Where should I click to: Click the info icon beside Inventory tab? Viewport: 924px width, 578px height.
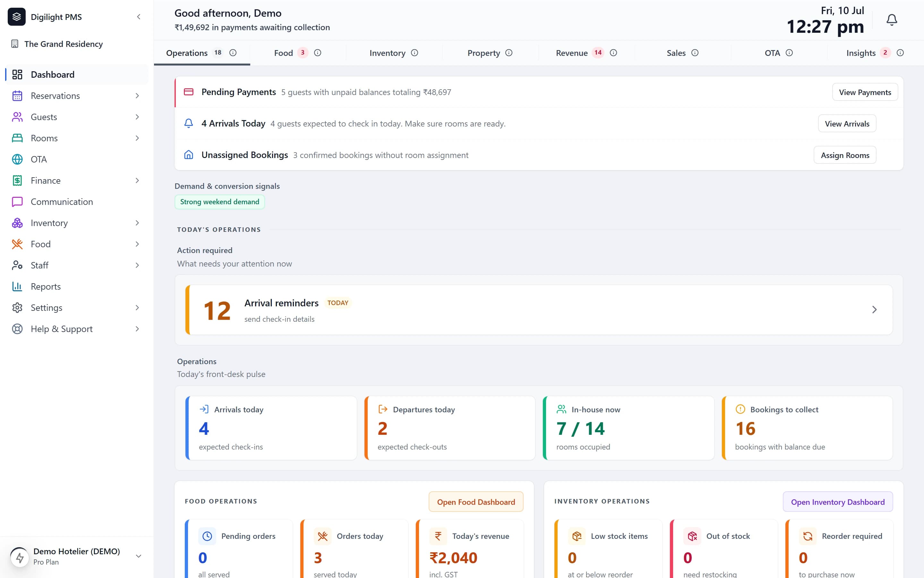point(415,53)
